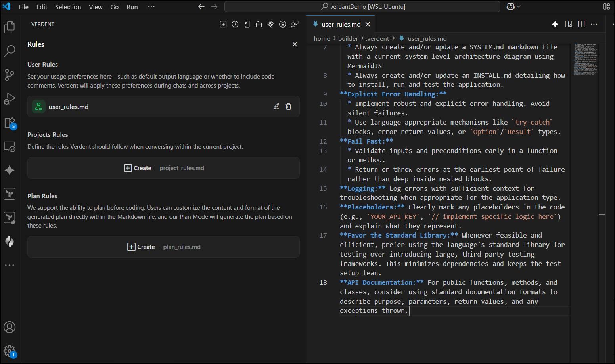This screenshot has width=615, height=364.
Task: Open Source Control view
Action: pos(10,75)
